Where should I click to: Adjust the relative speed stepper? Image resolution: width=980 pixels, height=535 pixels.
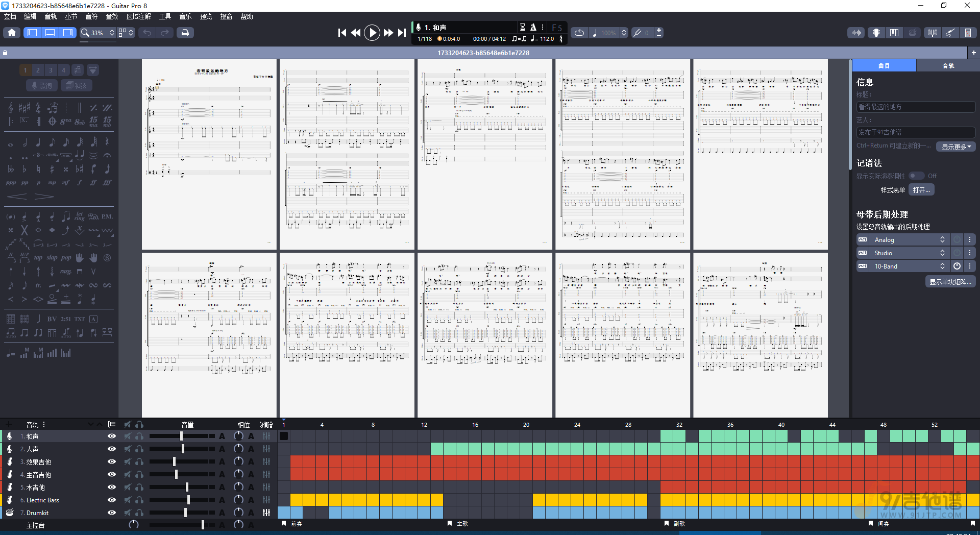[624, 33]
